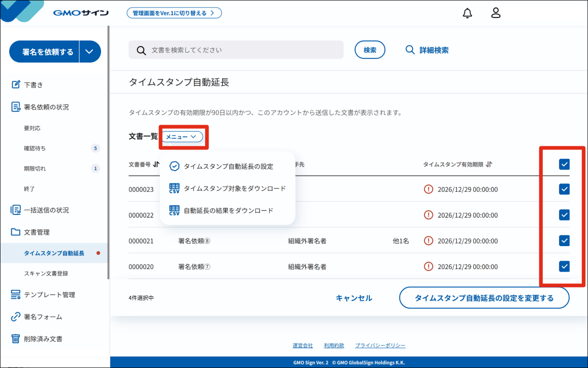The height and width of the screenshot is (368, 588).
Task: Expand the arrow beside 署名を依頼する
Action: tap(90, 52)
